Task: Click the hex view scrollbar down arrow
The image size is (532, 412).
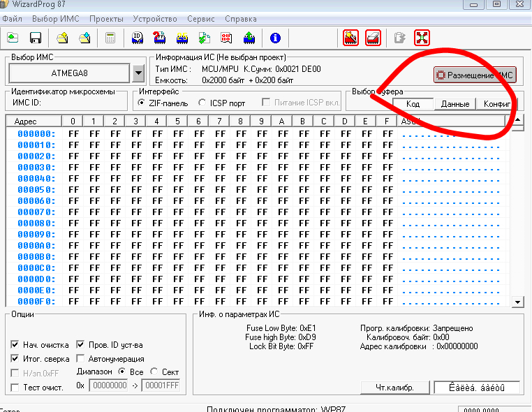Action: (x=517, y=302)
